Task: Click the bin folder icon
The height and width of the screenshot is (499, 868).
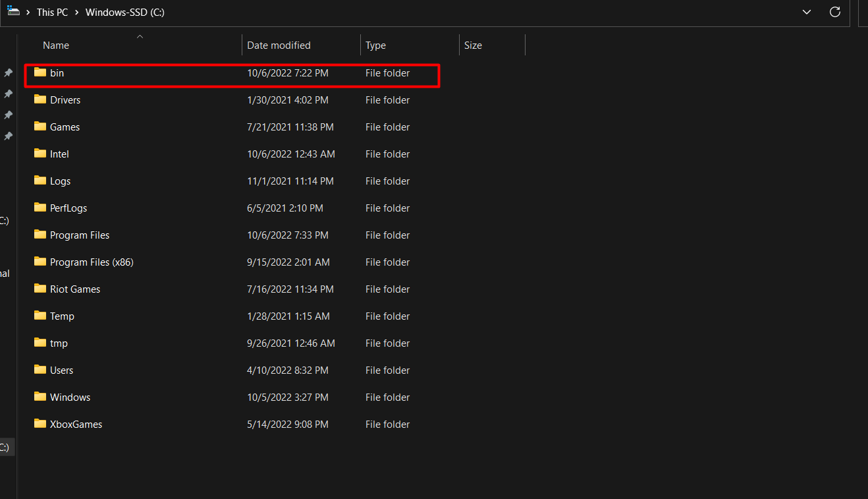Action: [x=40, y=73]
